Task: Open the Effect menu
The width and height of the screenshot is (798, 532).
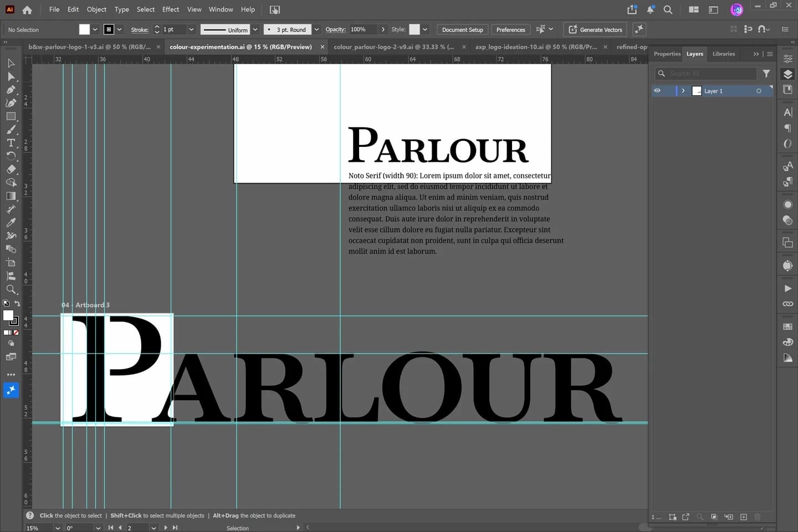Action: click(171, 9)
